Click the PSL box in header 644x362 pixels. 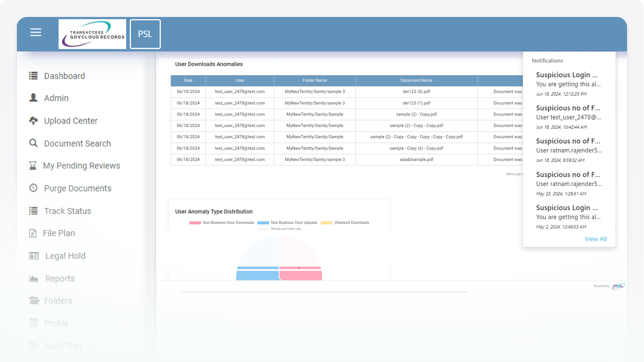click(145, 34)
